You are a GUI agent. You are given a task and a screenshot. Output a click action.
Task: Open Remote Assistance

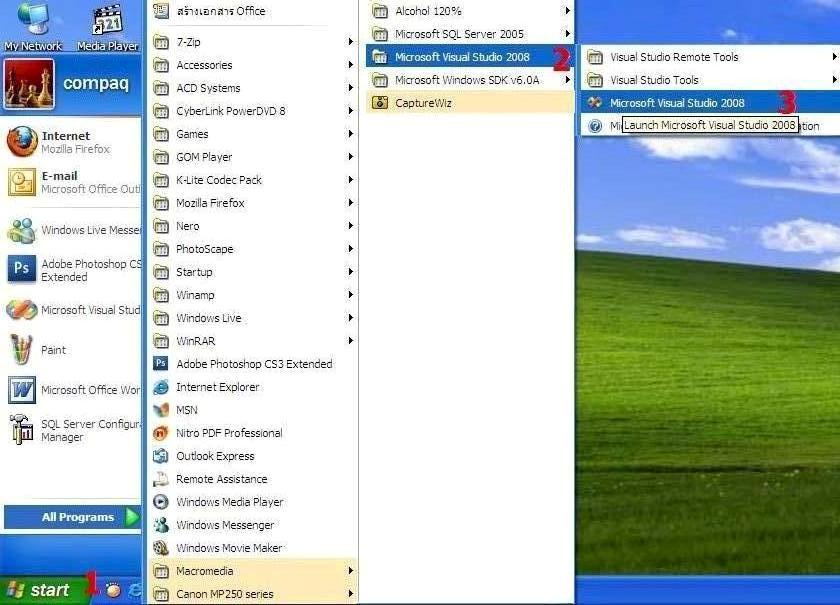[x=252, y=479]
